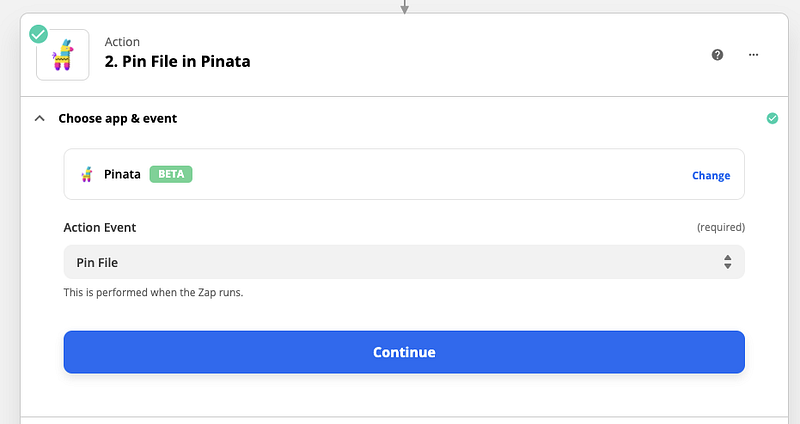
Task: Click the green BETA badge
Action: [x=171, y=174]
